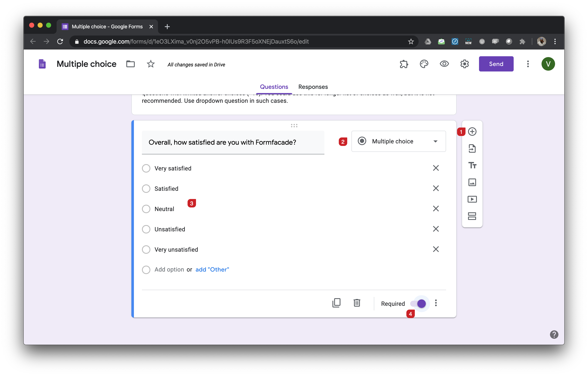Screen dimensions: 588x376
Task: Click the add title and description icon
Action: 471,165
